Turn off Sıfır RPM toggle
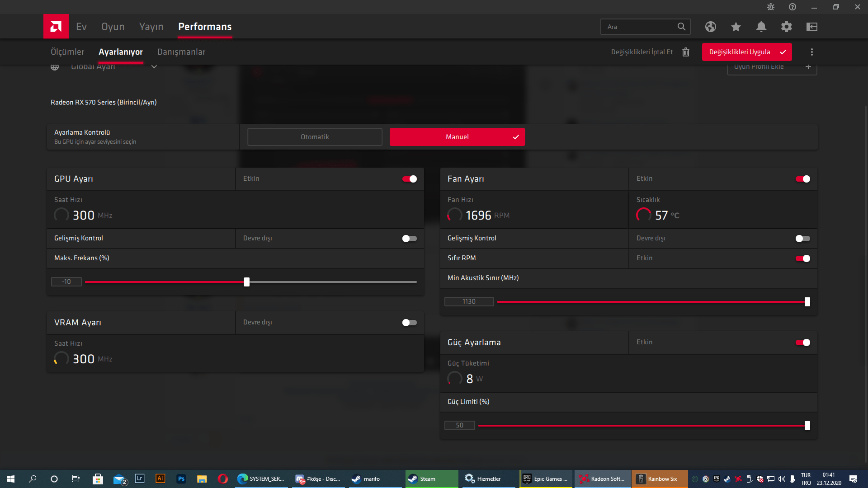Screen dimensions: 868x488 pos(802,258)
